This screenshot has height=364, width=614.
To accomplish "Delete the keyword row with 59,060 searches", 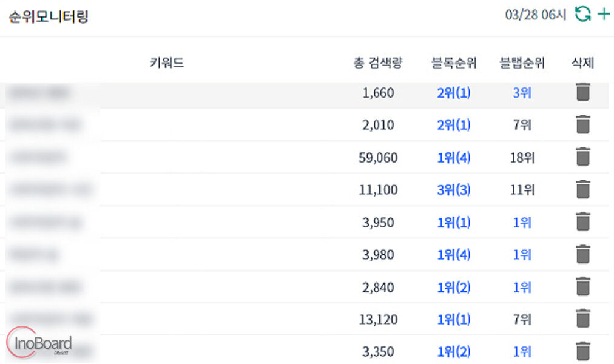I will [x=583, y=157].
